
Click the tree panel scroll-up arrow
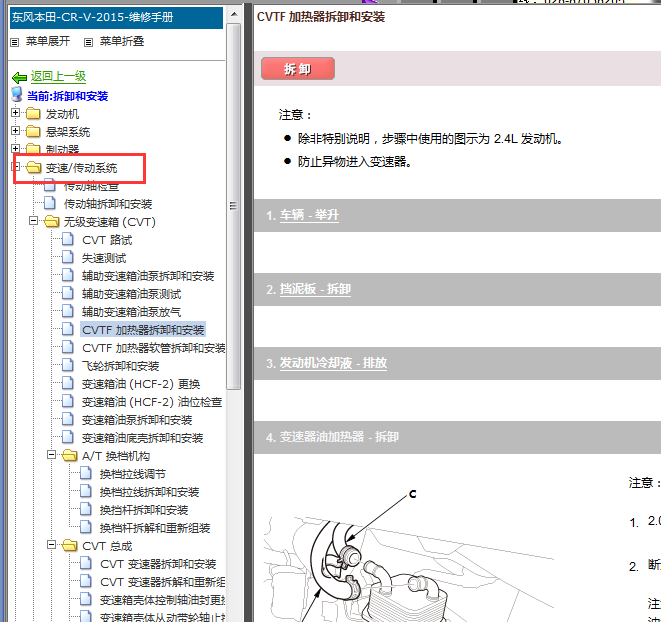coord(234,14)
